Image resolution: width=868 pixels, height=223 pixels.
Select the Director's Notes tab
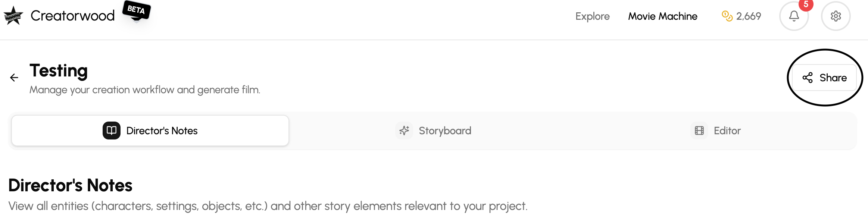[x=162, y=131]
